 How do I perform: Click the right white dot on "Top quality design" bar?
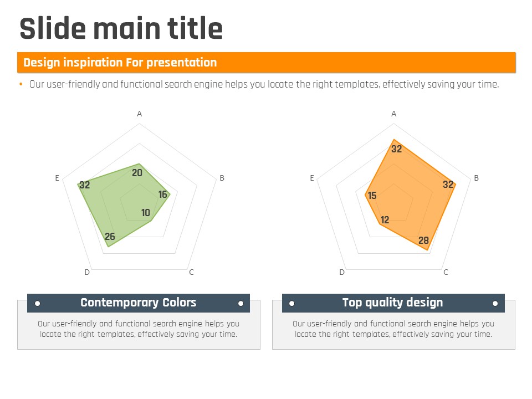coord(495,303)
